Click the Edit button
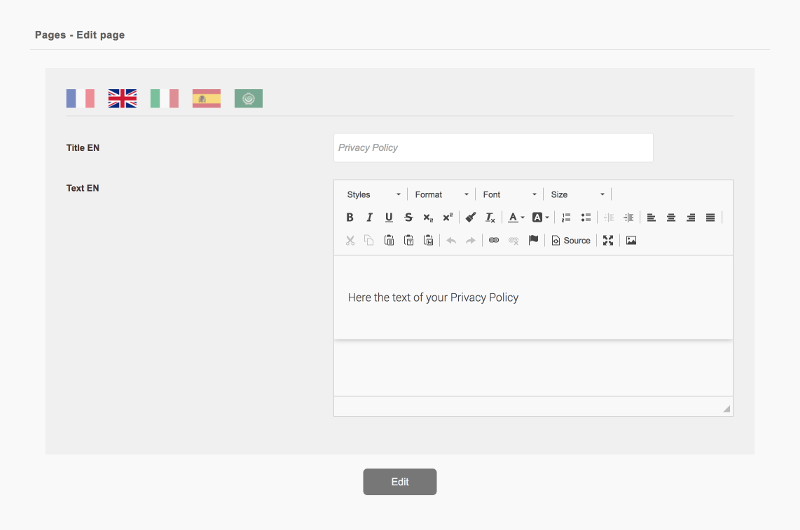 400,482
